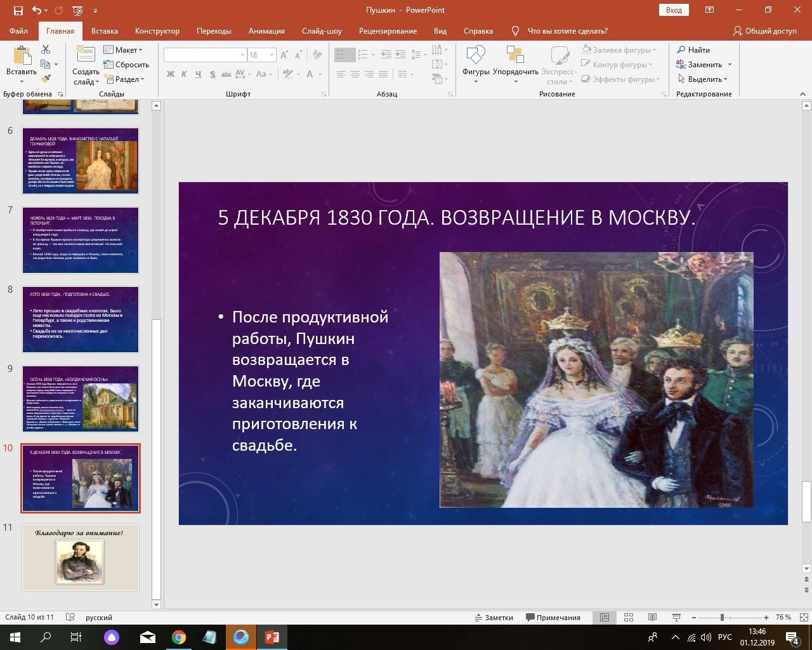Click Tell me (Что вы хотите сделать?) field

click(x=567, y=30)
